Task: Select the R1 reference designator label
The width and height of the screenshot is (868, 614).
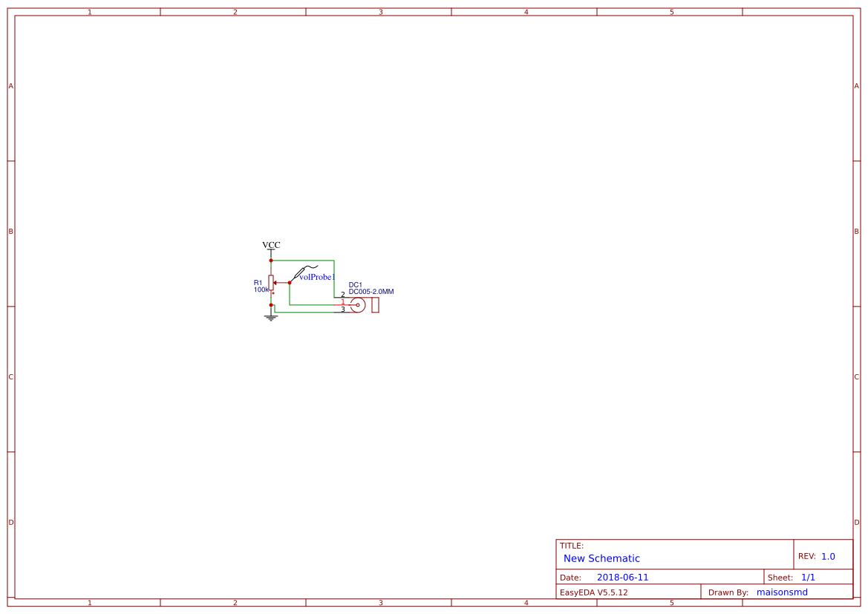Action: pos(257,283)
